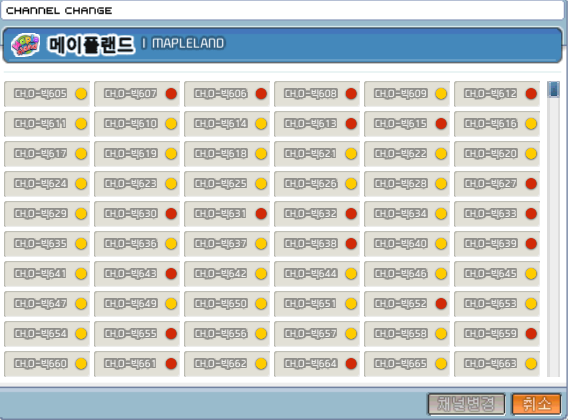568x420 pixels.
Task: Select channel CH.0-빅639
Action: (x=497, y=244)
